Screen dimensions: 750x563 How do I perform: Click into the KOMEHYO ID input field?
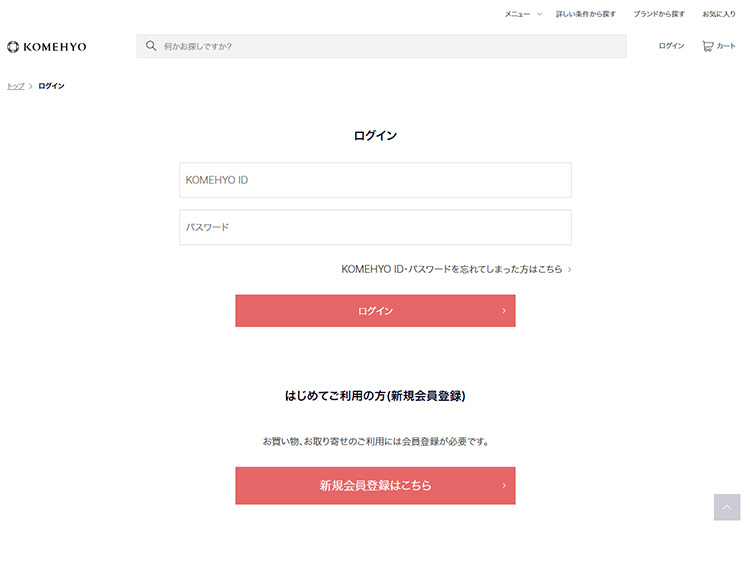(x=375, y=180)
